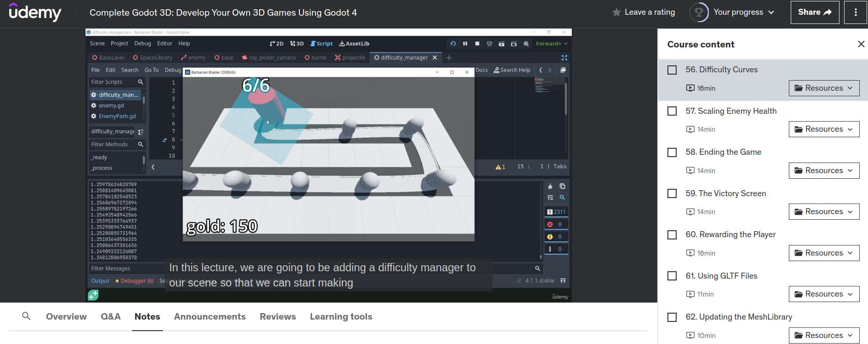Check the box for Scaling Enemy Health
Image resolution: width=868 pixels, height=344 pixels.
tap(672, 111)
